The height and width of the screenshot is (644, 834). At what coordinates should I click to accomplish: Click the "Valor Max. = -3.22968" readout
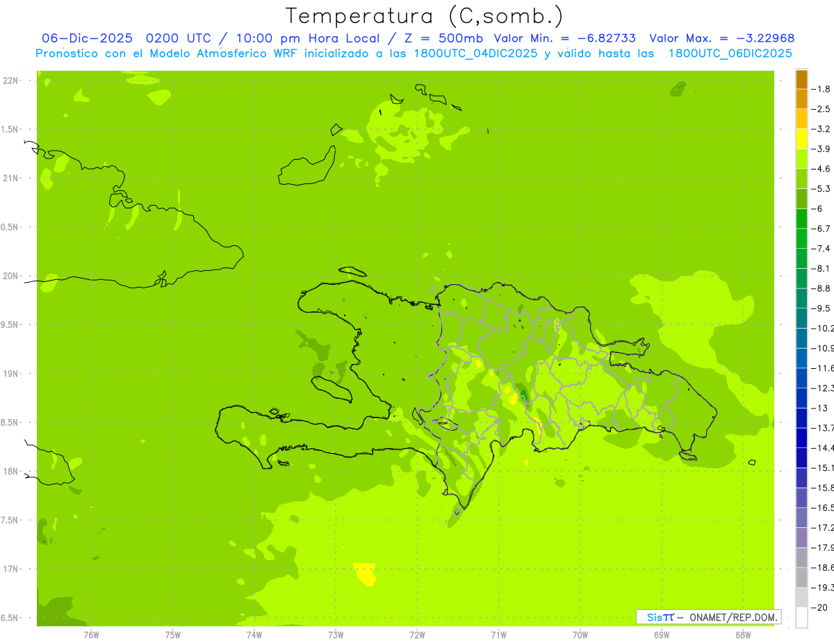(x=721, y=38)
